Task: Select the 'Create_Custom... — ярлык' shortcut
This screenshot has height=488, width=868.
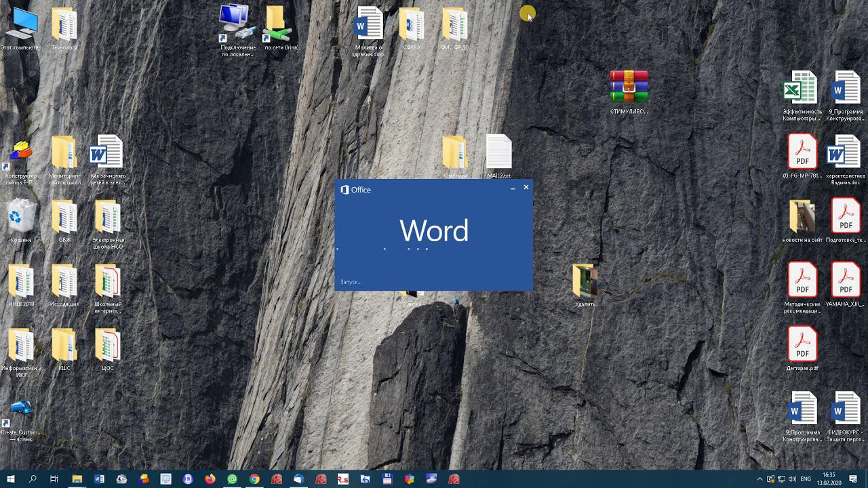Action: coord(21,420)
